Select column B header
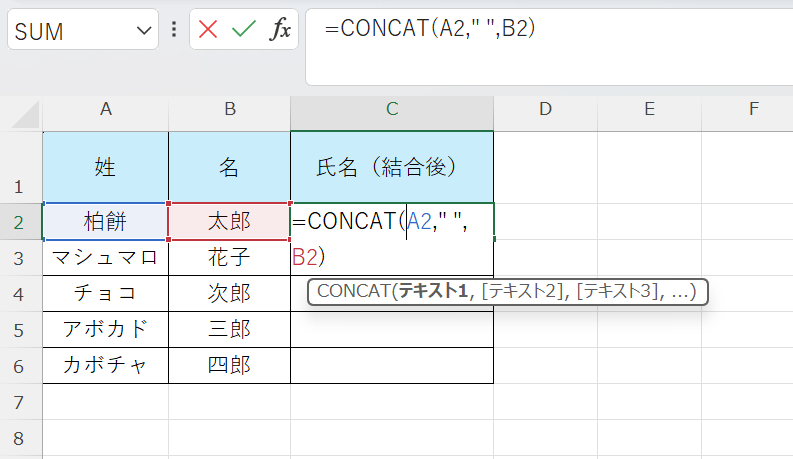 229,109
